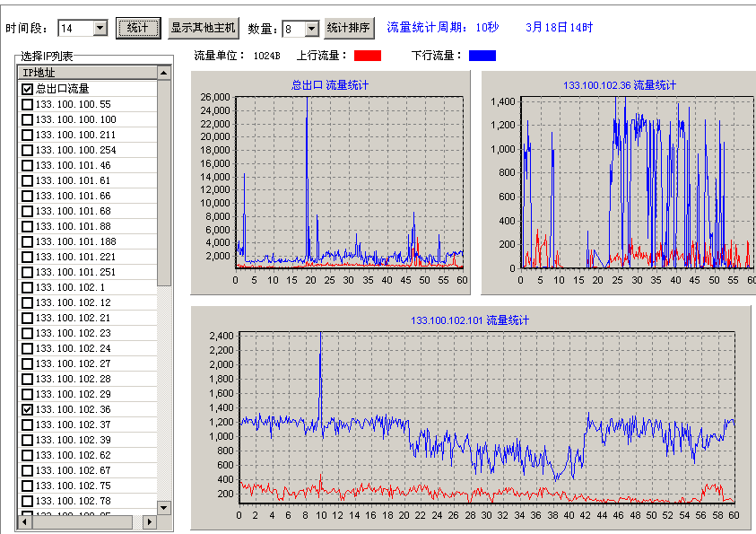
Task: Uncheck the 133.100.102.36 checkbox
Action: [x=27, y=409]
